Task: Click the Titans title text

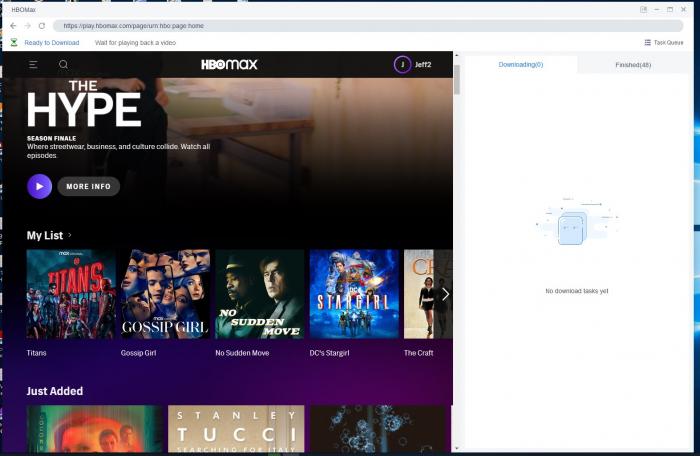Action: point(36,353)
